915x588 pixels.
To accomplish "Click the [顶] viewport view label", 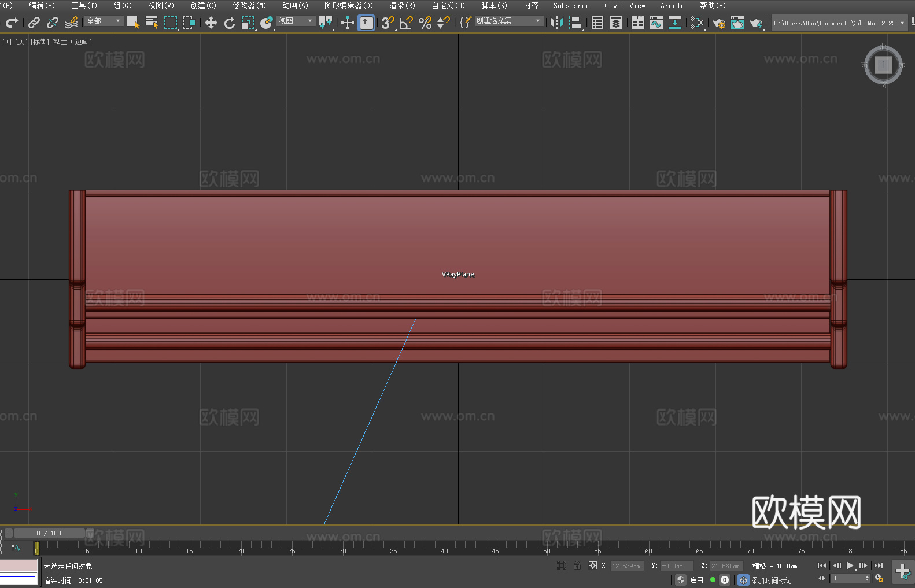I will coord(21,42).
